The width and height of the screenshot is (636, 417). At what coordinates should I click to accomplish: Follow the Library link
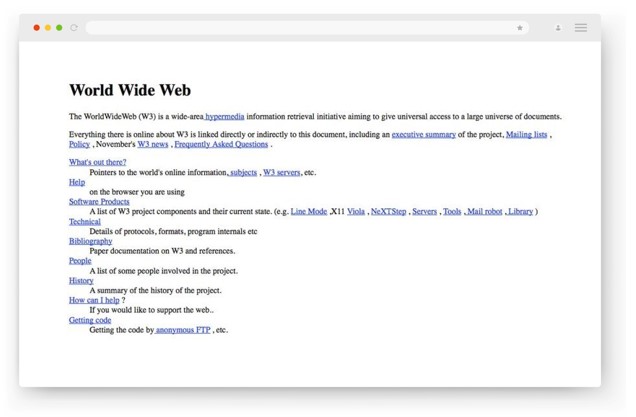pyautogui.click(x=520, y=211)
